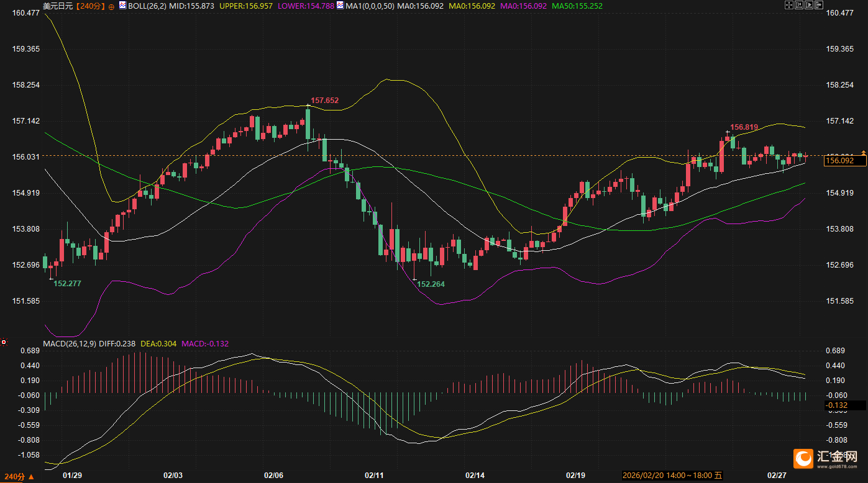
Task: Click the 【240分】 period label in header
Action: tap(91, 6)
